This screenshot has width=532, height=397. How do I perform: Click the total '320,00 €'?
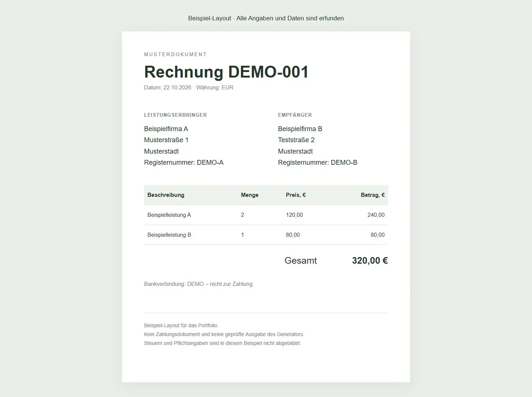(370, 261)
